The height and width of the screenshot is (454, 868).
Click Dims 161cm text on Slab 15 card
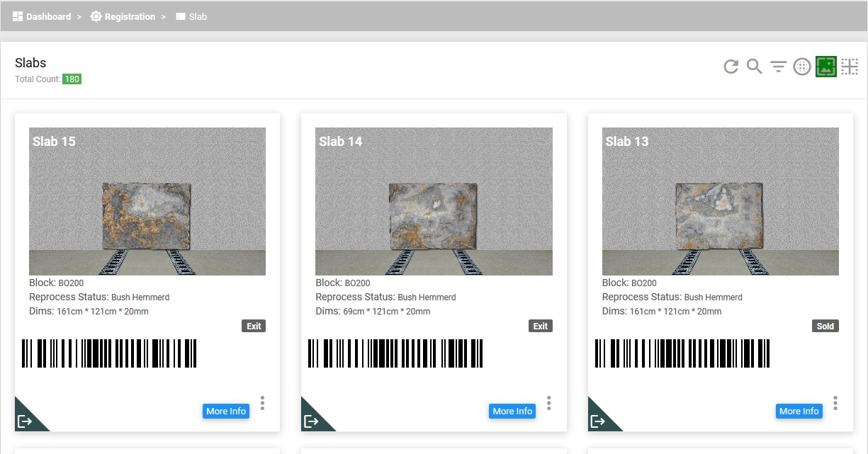89,311
